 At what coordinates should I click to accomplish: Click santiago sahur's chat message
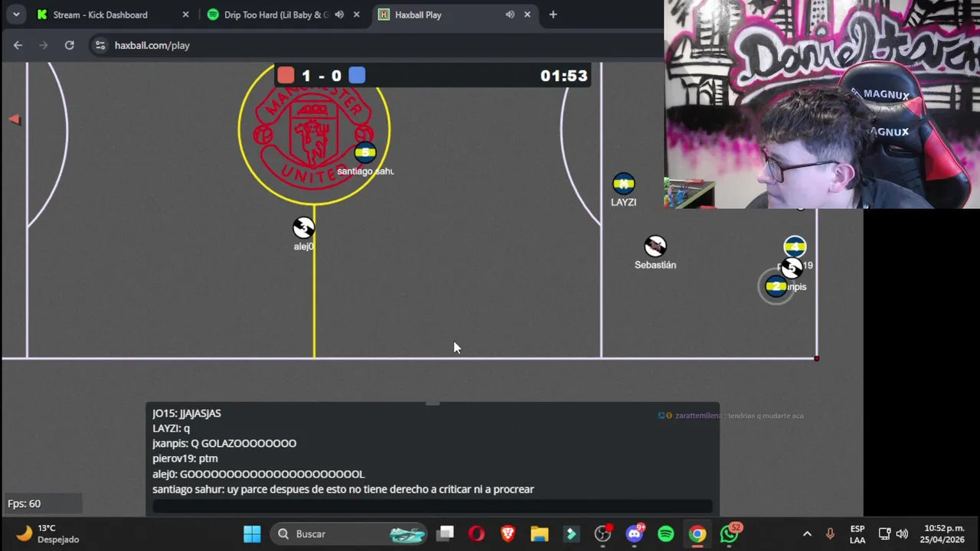(343, 489)
